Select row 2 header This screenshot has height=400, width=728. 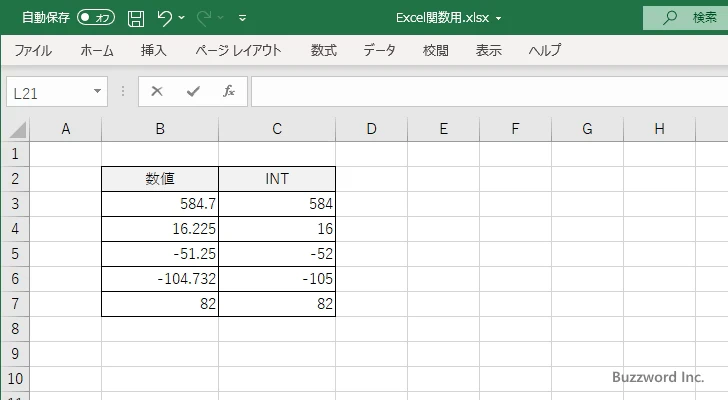(x=15, y=179)
